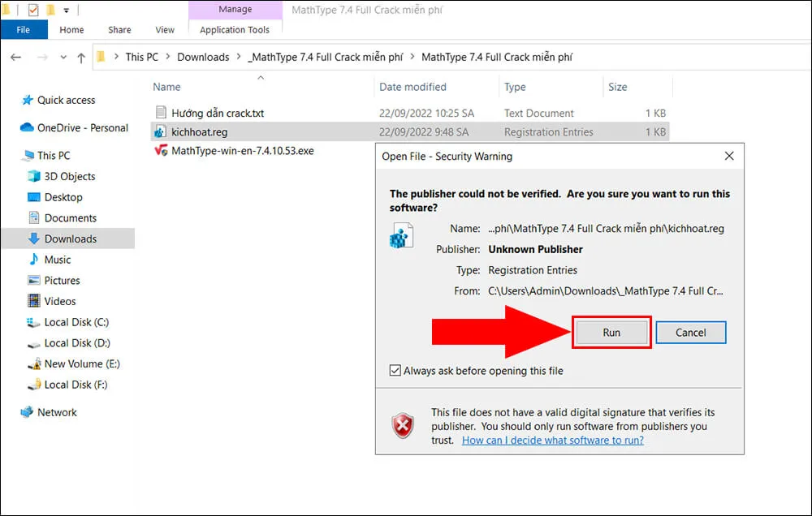Click the Run button
This screenshot has width=812, height=516.
coord(611,332)
